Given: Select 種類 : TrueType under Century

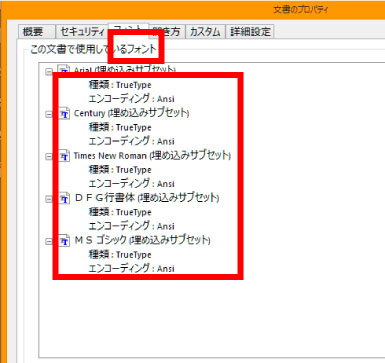Looking at the screenshot, I should (x=120, y=127).
